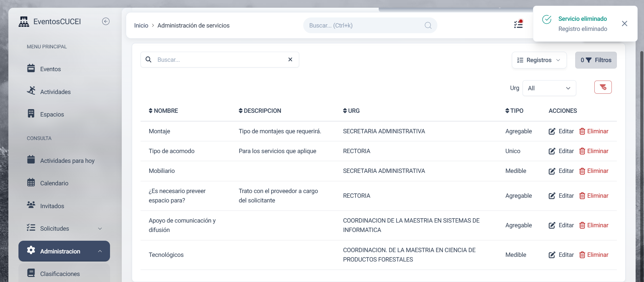Click the Espacios building icon
This screenshot has height=282, width=644.
[x=31, y=113]
